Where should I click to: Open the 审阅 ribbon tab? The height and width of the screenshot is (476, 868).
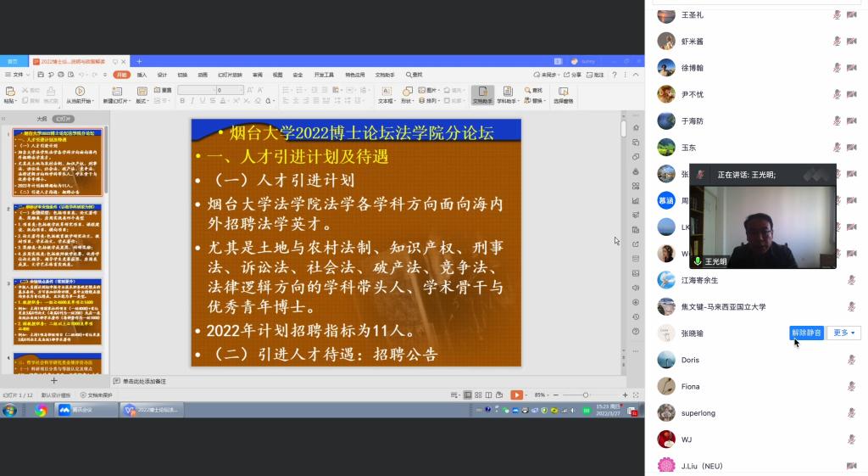tap(257, 75)
